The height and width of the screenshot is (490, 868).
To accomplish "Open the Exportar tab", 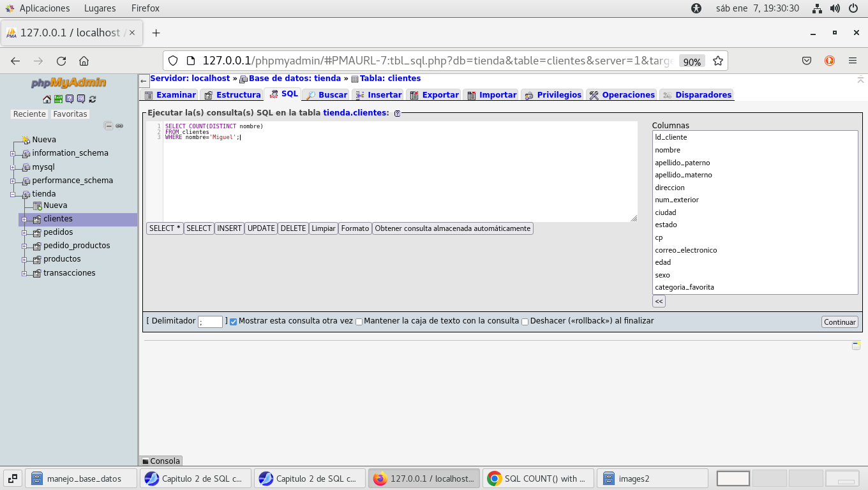I will (x=434, y=95).
